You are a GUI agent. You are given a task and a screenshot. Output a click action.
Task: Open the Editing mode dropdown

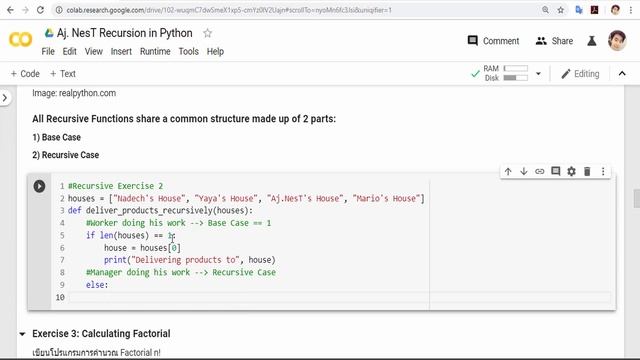pos(580,74)
